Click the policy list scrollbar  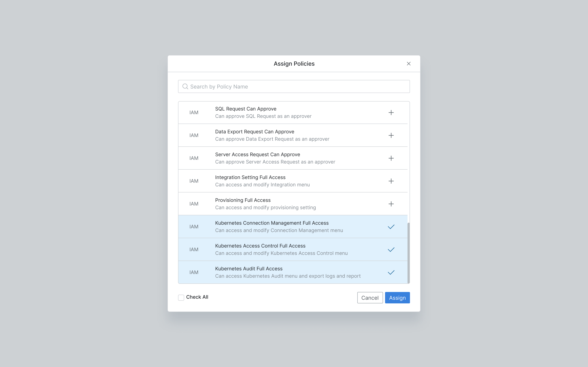pyautogui.click(x=409, y=253)
